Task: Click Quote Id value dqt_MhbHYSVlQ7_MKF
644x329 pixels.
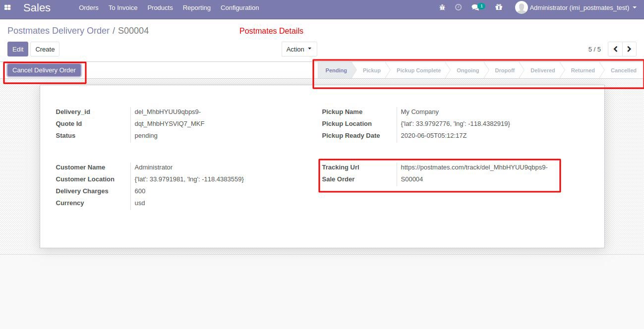Action: click(x=170, y=124)
